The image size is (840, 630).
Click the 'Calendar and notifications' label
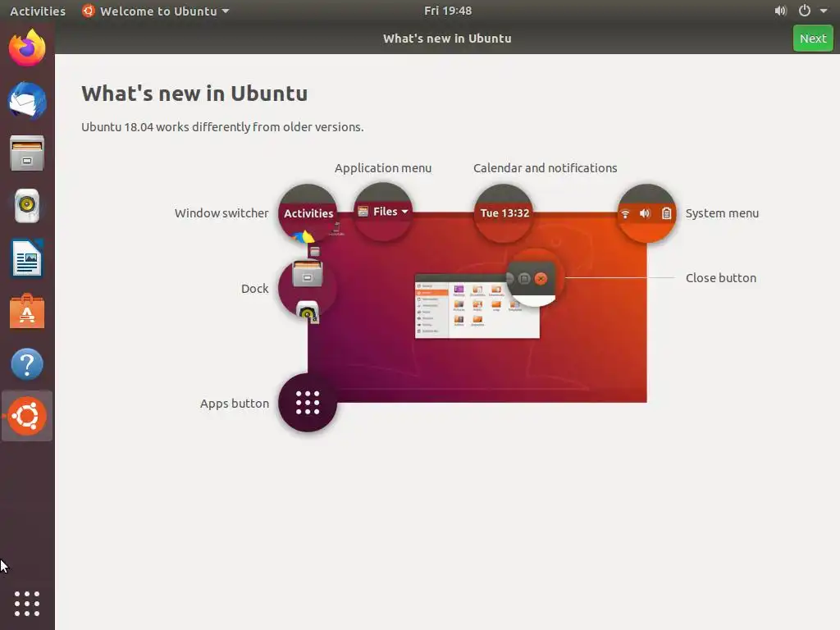pyautogui.click(x=546, y=168)
